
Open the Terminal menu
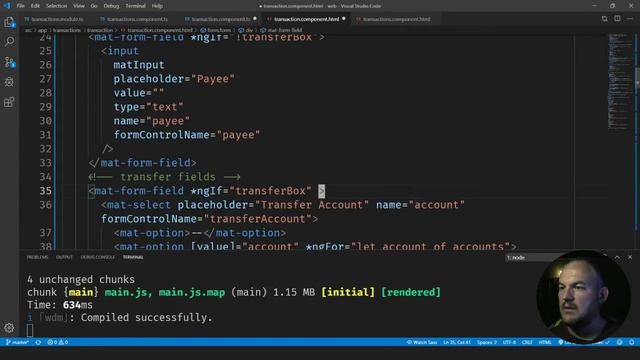pyautogui.click(x=135, y=6)
